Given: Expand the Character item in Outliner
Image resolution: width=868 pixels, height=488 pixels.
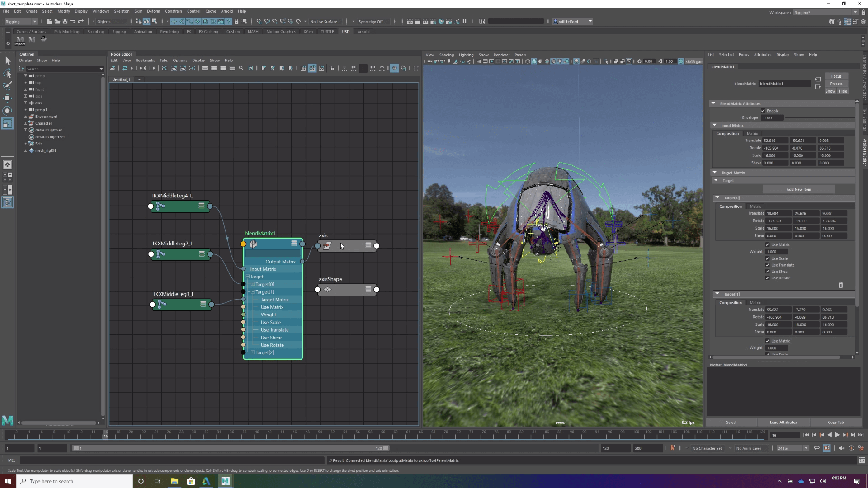Looking at the screenshot, I should tap(26, 123).
